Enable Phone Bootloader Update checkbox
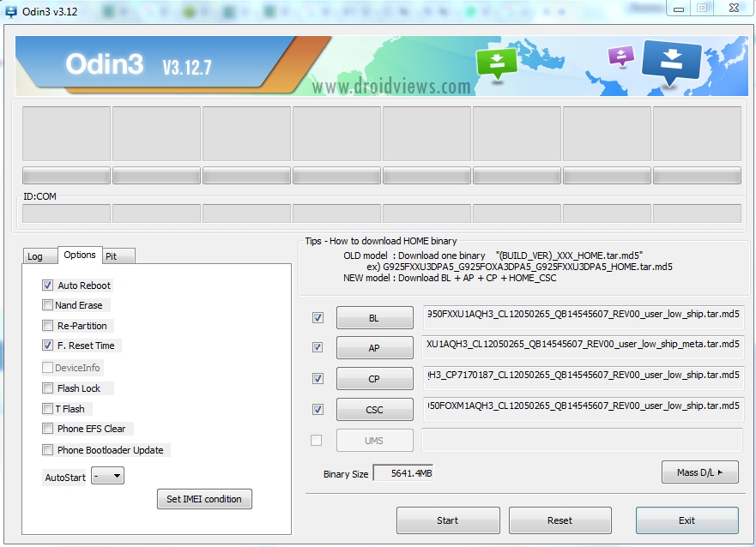 point(47,450)
